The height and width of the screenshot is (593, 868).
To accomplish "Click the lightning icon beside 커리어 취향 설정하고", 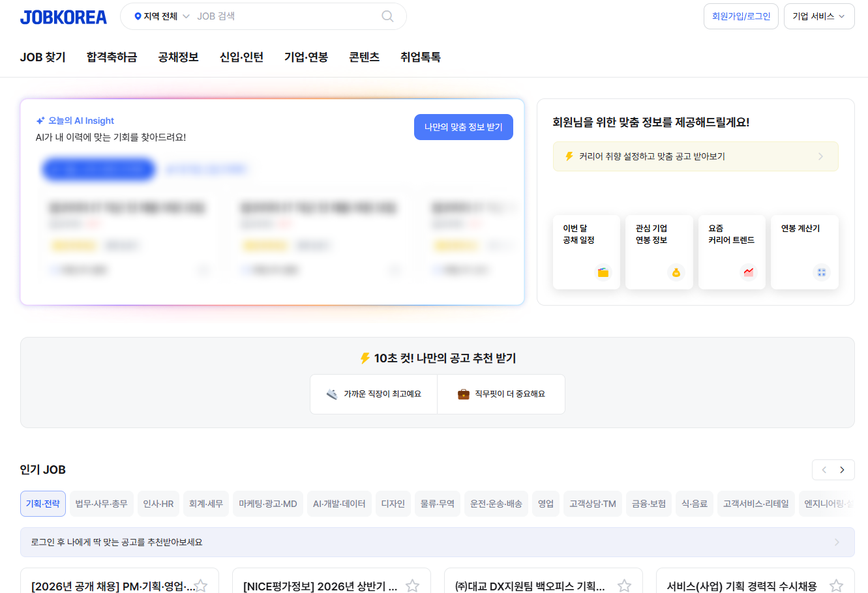I will pyautogui.click(x=569, y=156).
